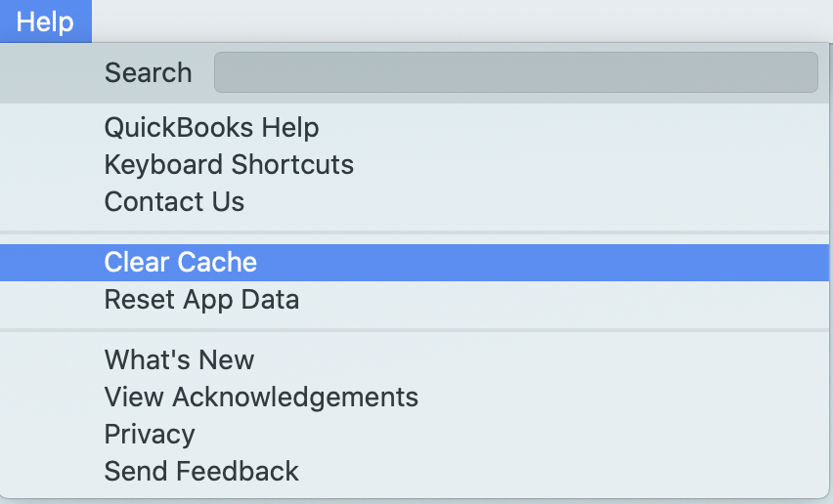View the Keyboard Shortcuts list entry
The image size is (833, 504).
tap(229, 164)
